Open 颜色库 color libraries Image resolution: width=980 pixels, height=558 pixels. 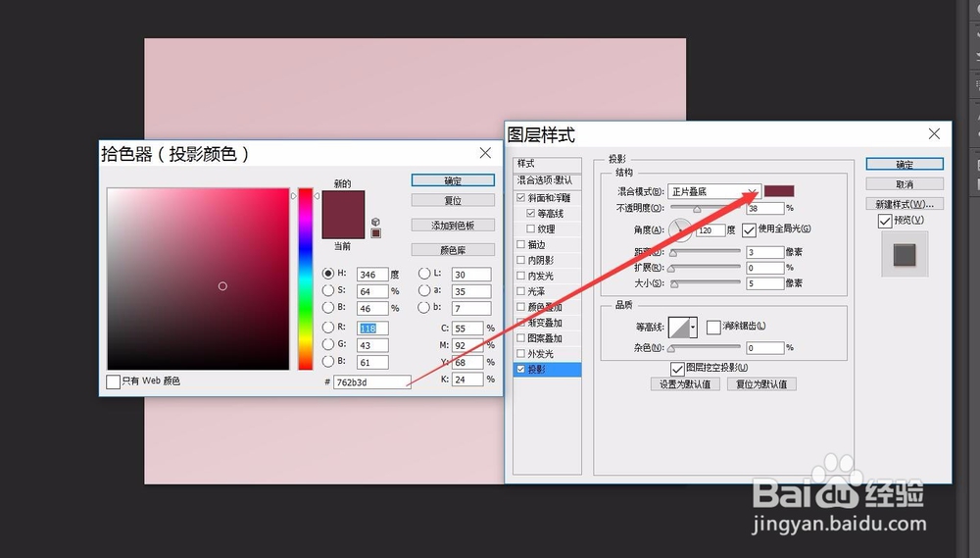[453, 250]
